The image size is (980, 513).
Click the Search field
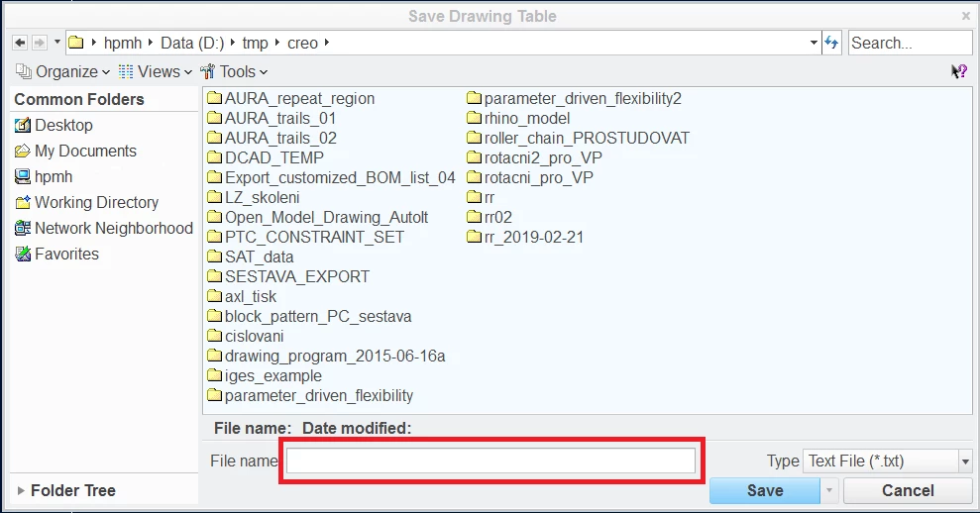pyautogui.click(x=910, y=43)
